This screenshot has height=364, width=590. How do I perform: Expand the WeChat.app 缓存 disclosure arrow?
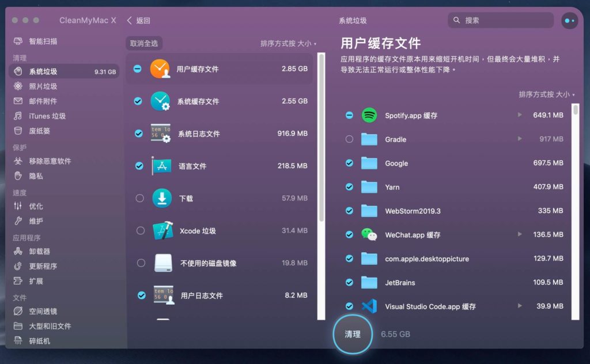click(x=520, y=234)
